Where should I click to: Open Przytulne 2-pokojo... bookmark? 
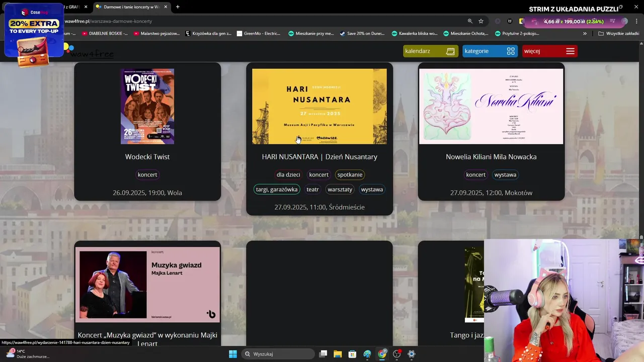point(517,34)
